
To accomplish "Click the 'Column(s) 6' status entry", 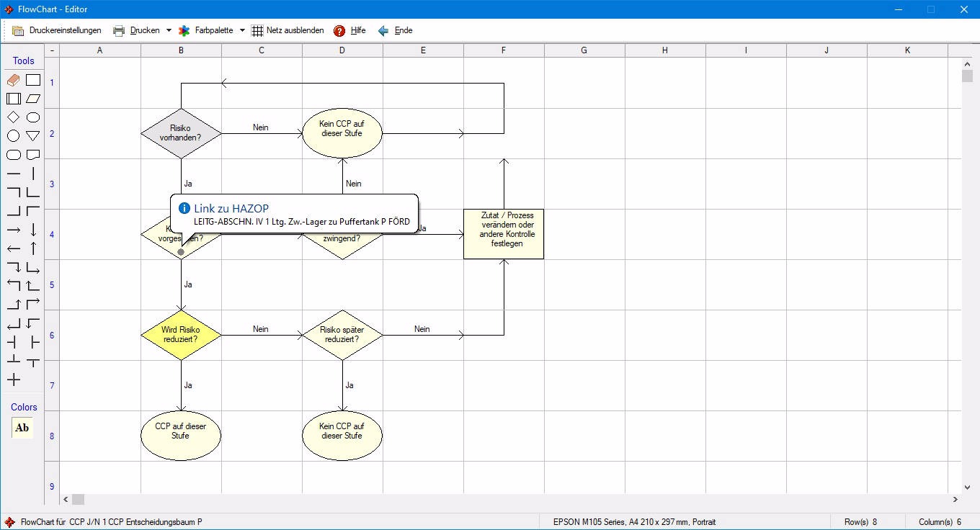I will [x=940, y=522].
